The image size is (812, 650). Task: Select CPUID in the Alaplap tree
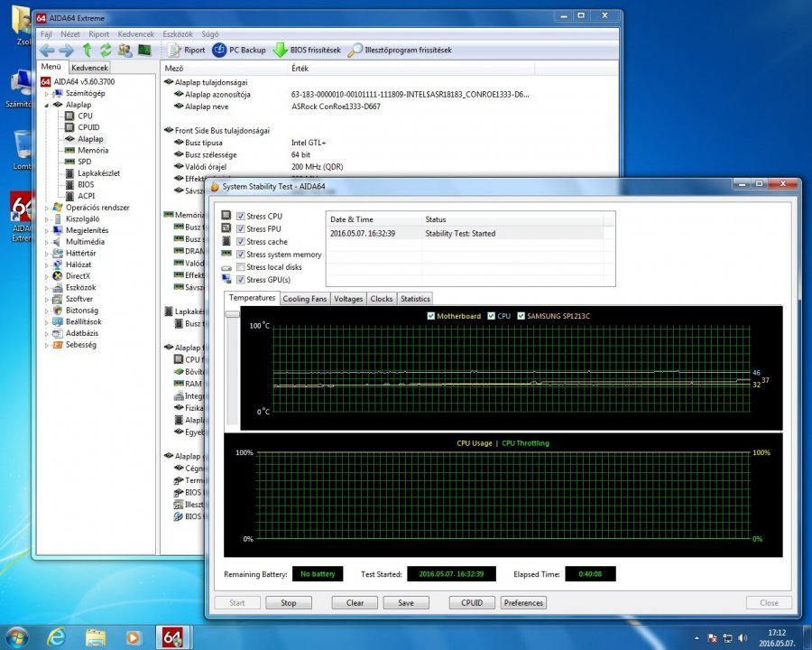point(88,127)
